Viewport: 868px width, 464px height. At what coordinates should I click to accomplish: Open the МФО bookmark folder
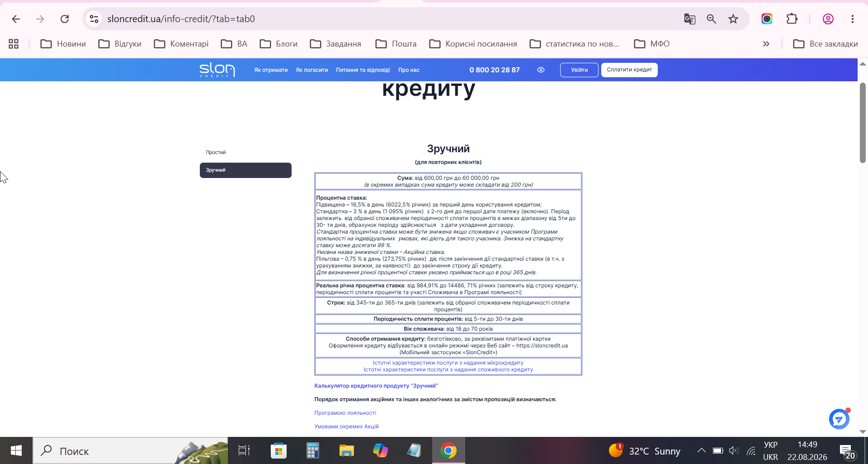coord(652,44)
